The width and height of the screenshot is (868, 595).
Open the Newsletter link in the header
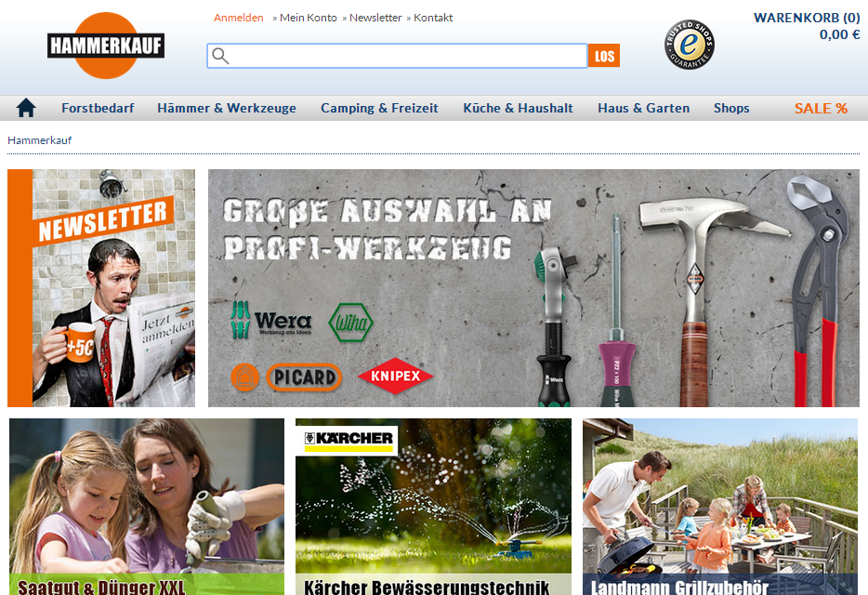(375, 18)
